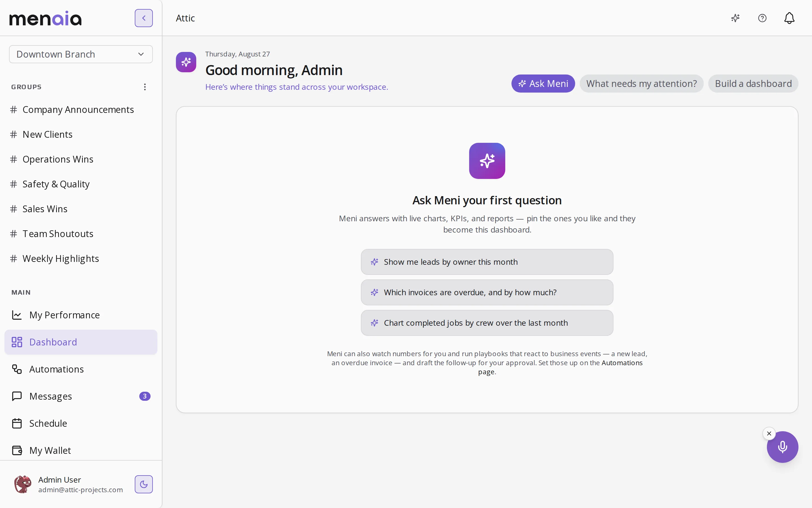Click the menaia logo
The image size is (812, 508).
[x=45, y=18]
